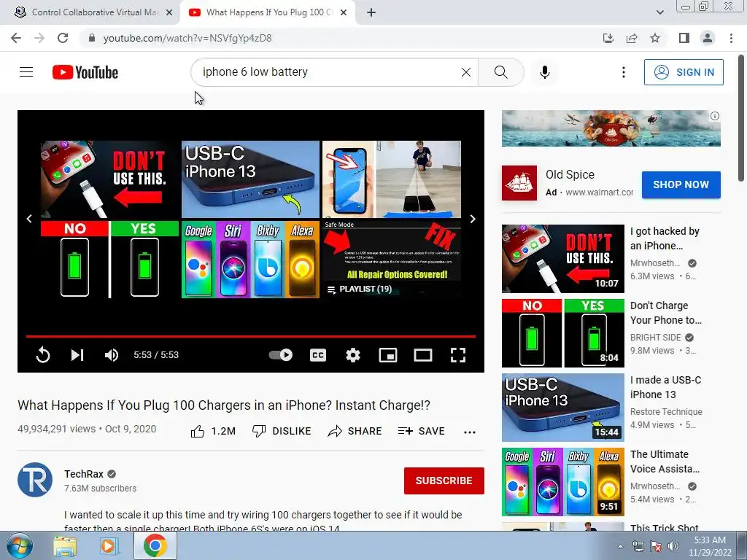Viewport: 747px width, 560px height.
Task: Click the taskbar volume speaker icon
Action: [673, 547]
